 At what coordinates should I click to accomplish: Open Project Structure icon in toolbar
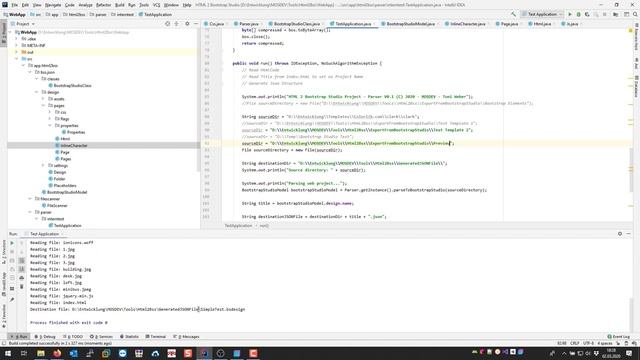point(616,14)
